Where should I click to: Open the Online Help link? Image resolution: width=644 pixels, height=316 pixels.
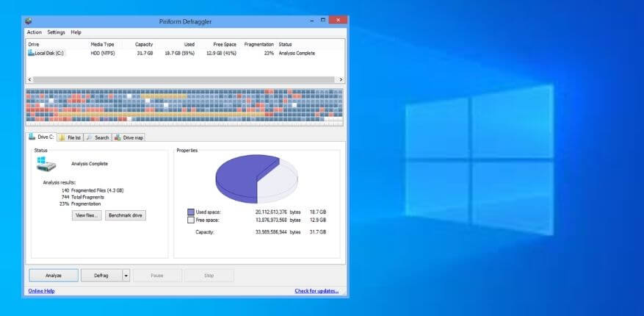(x=41, y=291)
